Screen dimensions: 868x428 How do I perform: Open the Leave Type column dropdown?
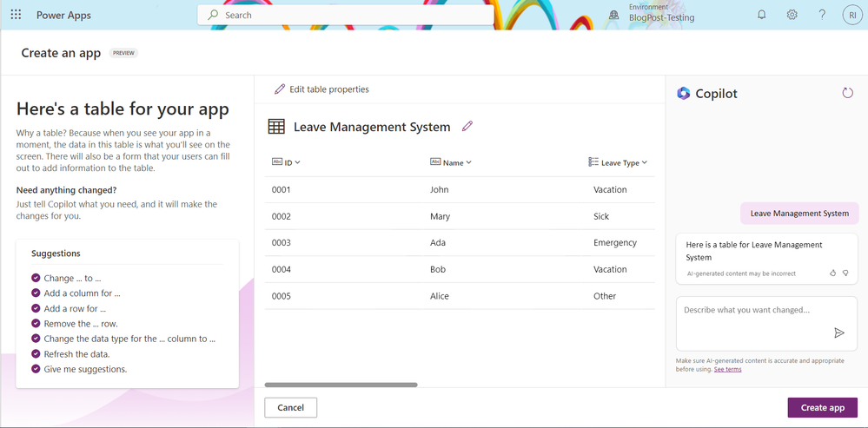coord(645,162)
